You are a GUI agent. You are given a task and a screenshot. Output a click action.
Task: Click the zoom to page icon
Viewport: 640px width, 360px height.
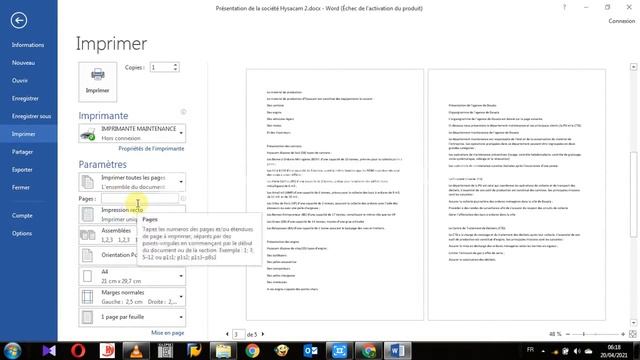(633, 334)
